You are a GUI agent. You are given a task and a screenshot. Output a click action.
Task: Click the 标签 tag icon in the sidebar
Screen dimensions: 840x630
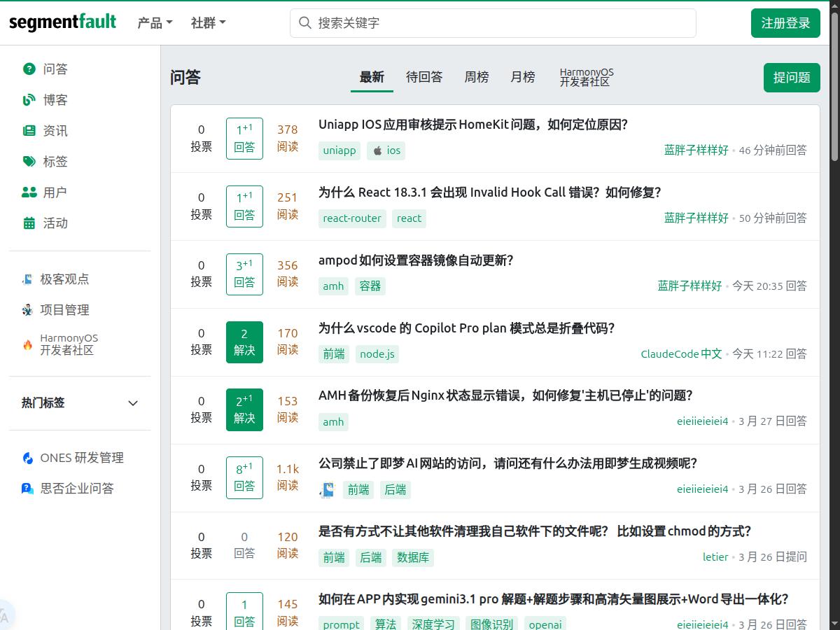(28, 161)
